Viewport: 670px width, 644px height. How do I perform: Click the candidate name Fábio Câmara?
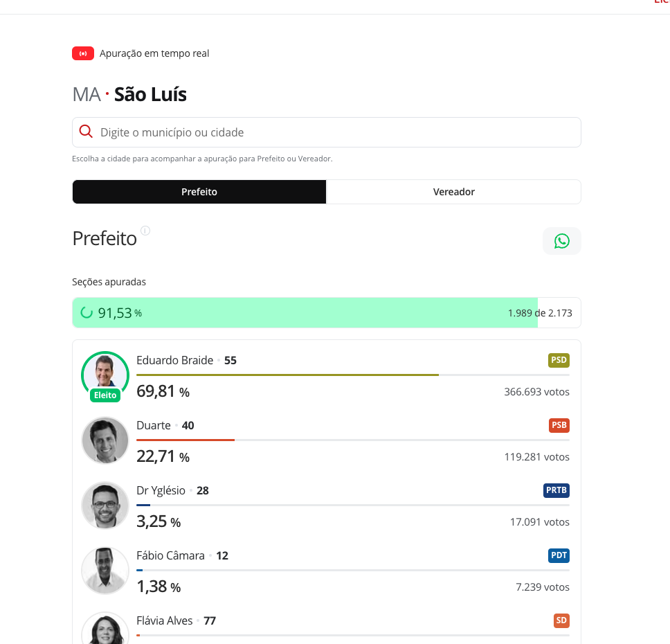click(x=170, y=555)
